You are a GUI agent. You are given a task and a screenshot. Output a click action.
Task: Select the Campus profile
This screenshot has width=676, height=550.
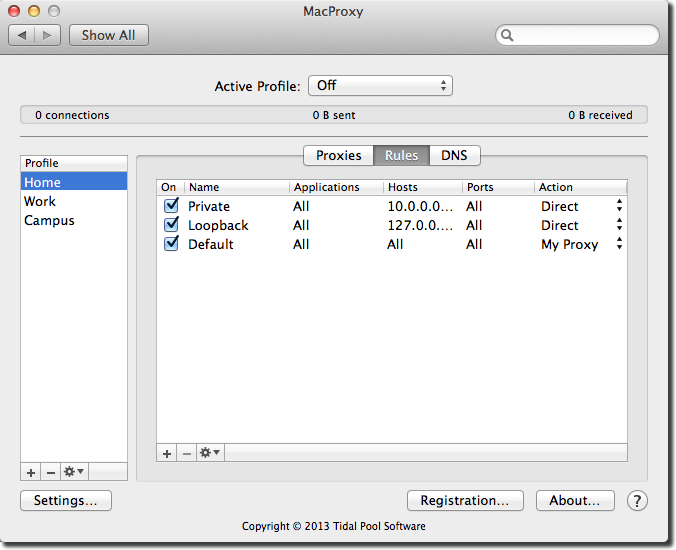(74, 220)
